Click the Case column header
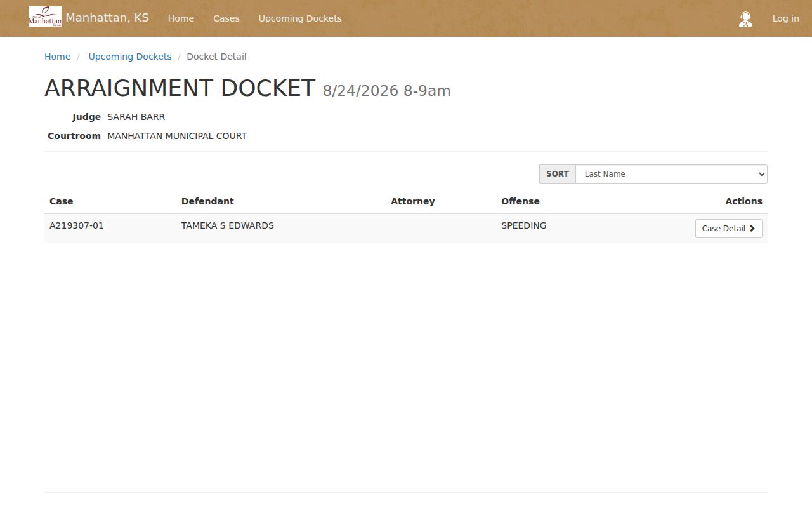812x508 pixels. tap(62, 201)
